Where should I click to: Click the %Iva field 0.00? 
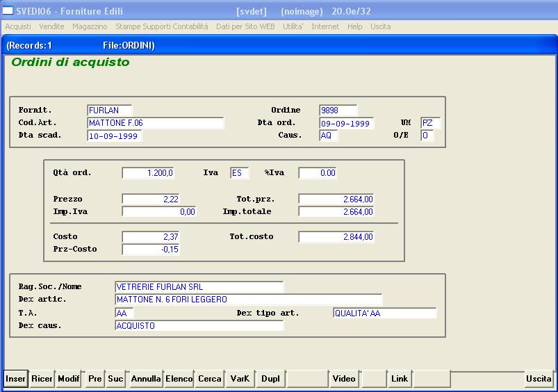(318, 173)
